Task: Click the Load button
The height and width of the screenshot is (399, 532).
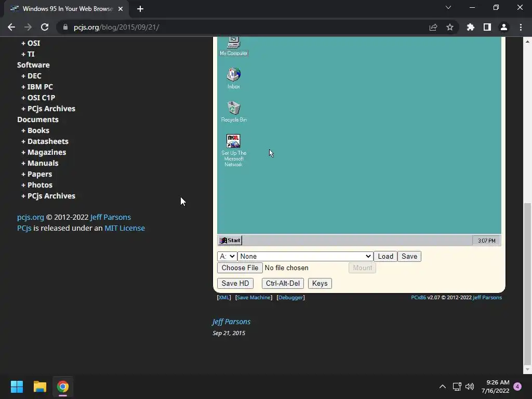Action: point(385,256)
